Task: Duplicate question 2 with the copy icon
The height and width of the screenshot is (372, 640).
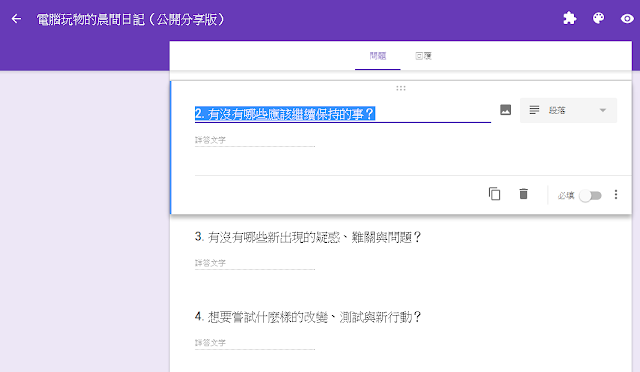Action: (x=494, y=194)
